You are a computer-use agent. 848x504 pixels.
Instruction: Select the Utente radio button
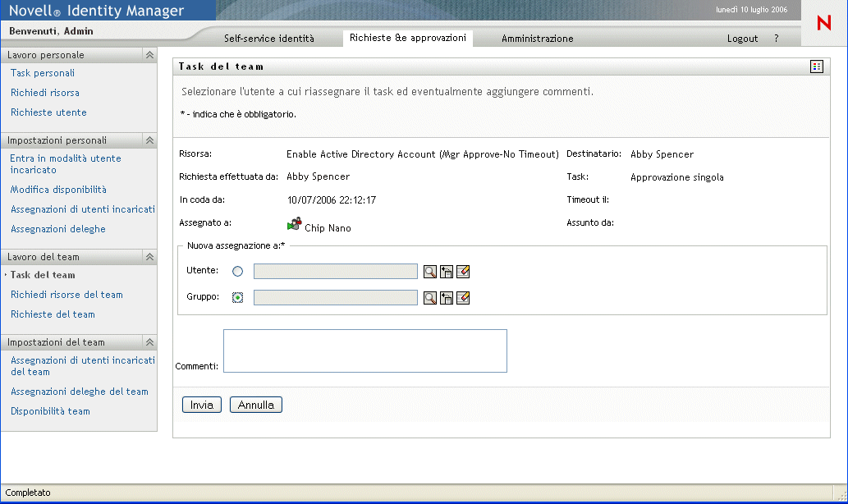click(x=237, y=272)
